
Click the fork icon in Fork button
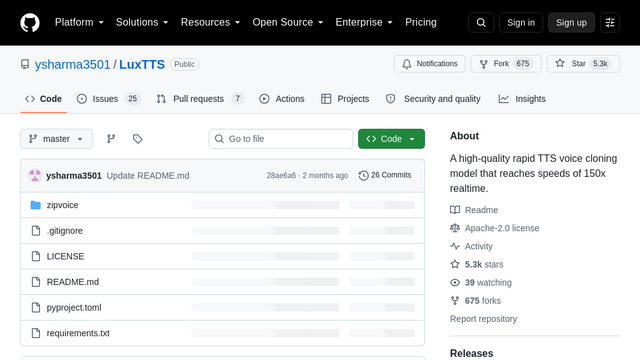click(484, 64)
